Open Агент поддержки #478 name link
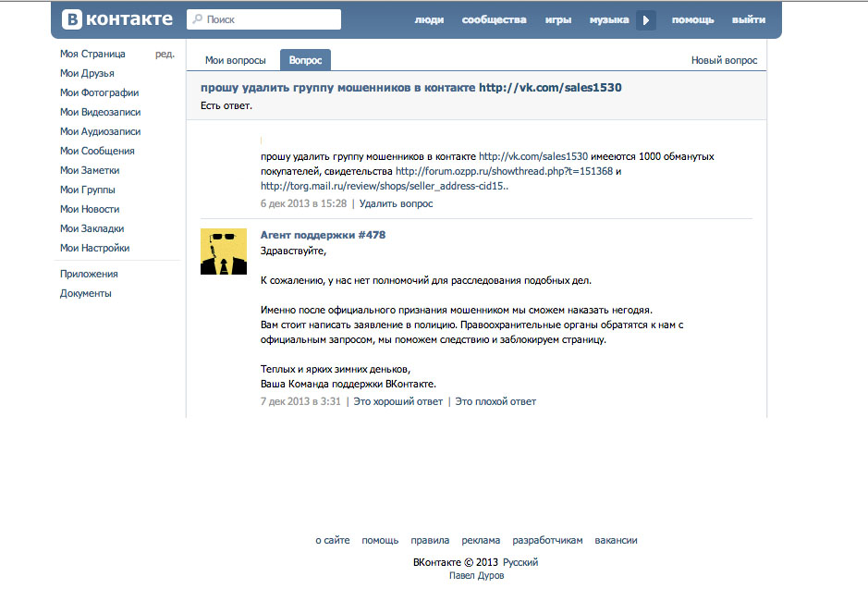The height and width of the screenshot is (613, 868). coord(323,235)
